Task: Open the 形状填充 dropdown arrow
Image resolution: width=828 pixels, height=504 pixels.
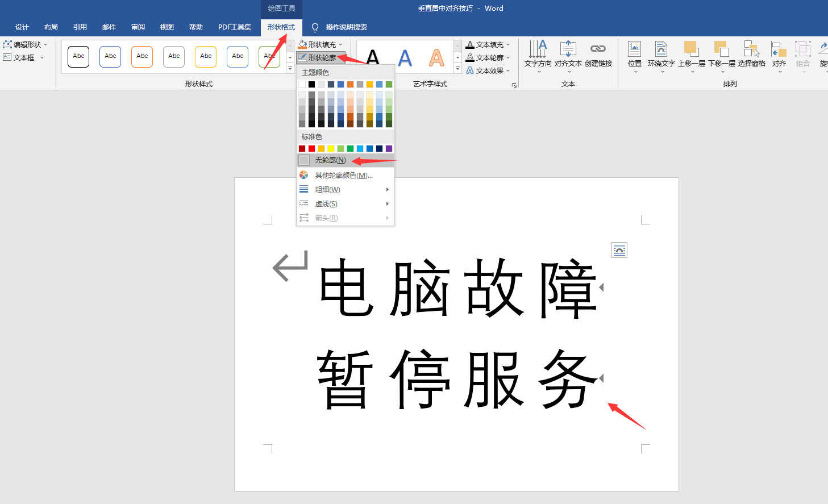Action: pos(340,44)
